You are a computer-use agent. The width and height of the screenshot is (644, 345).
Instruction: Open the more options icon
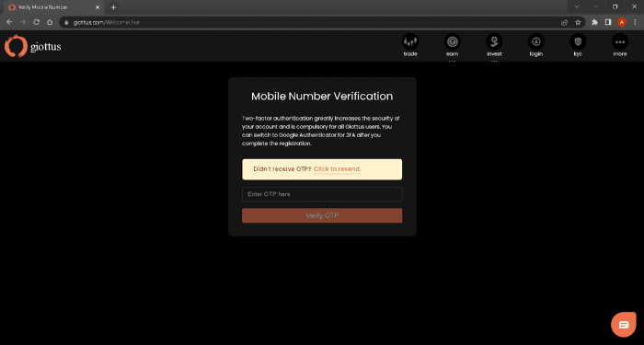click(620, 41)
